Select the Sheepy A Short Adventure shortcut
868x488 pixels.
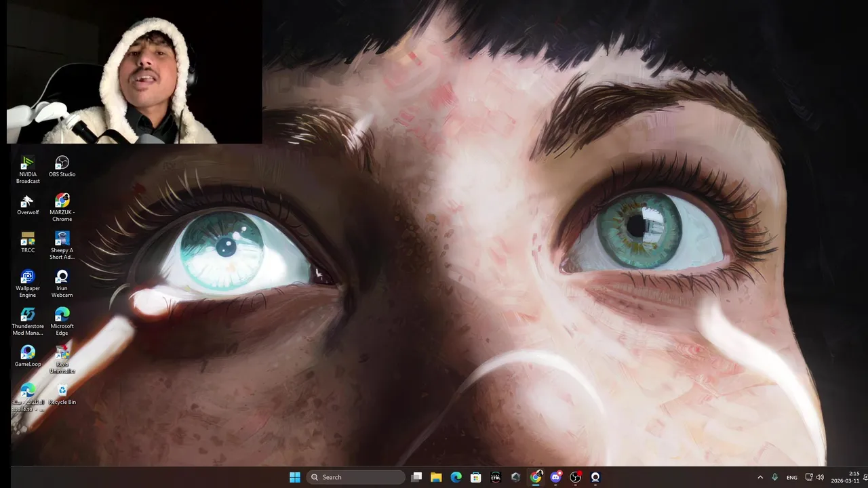(62, 245)
